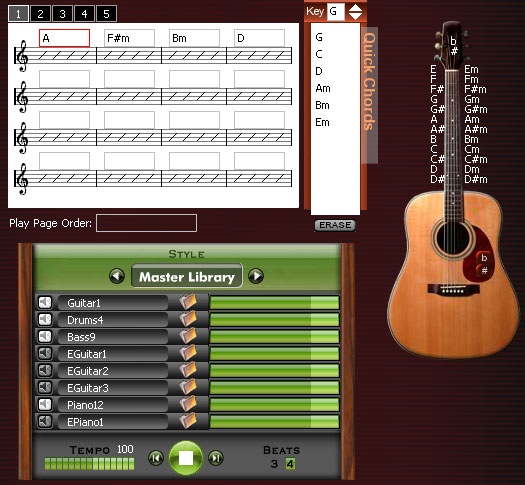Open the Bass9 track folder icon
Image resolution: width=525 pixels, height=485 pixels.
click(x=188, y=336)
